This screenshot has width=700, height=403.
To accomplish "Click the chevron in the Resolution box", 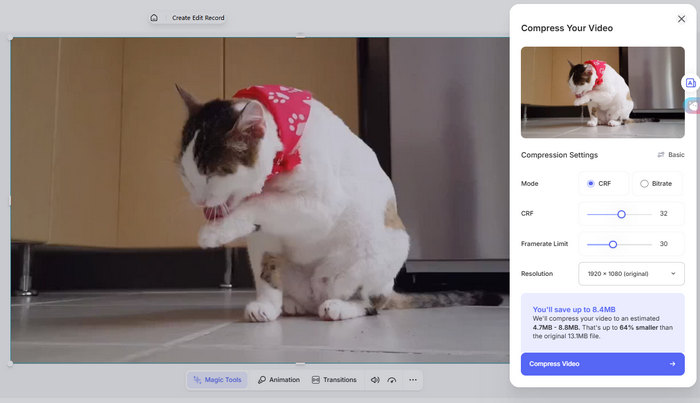I will (673, 274).
